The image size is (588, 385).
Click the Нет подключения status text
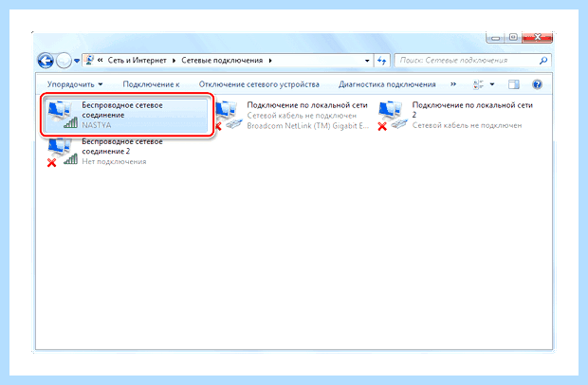(x=114, y=161)
